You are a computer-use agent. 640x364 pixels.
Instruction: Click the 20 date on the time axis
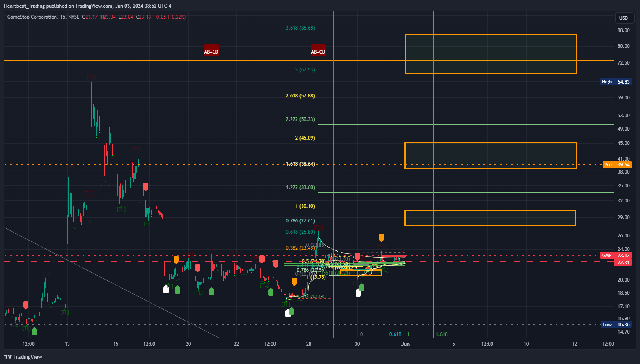click(188, 344)
